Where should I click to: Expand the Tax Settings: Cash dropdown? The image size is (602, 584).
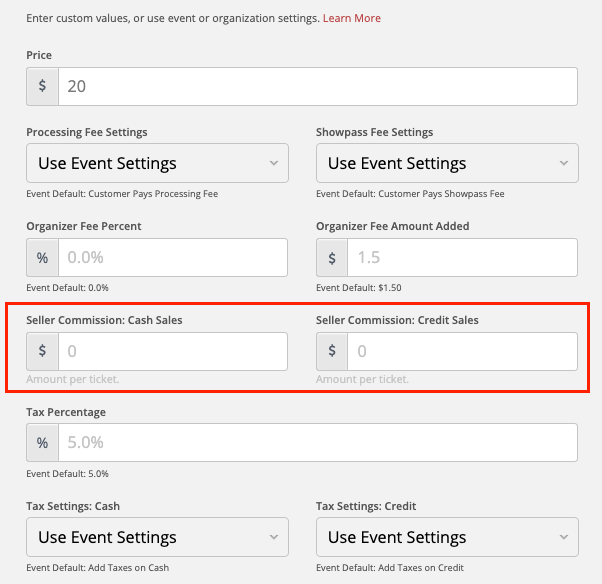(x=157, y=537)
